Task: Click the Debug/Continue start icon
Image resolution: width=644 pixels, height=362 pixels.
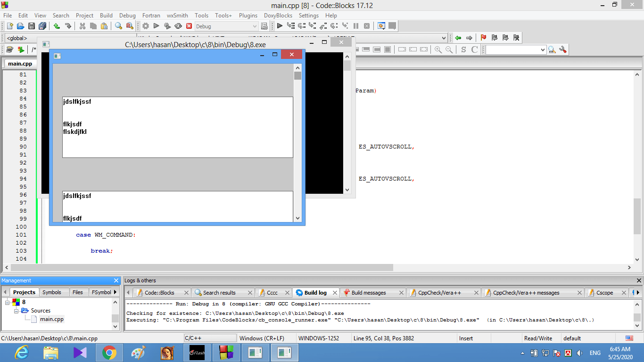Action: click(x=280, y=26)
